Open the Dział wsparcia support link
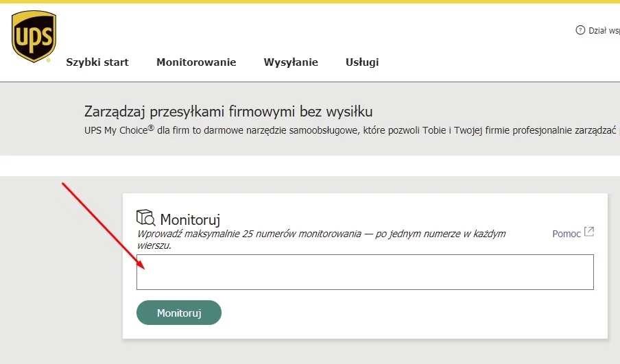Image resolution: width=620 pixels, height=364 pixels. tap(604, 30)
